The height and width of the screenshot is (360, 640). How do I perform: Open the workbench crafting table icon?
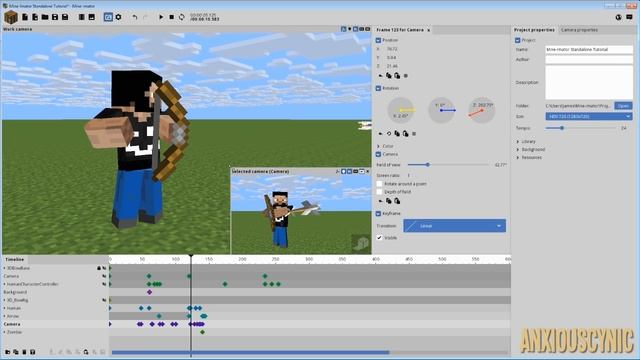click(x=11, y=17)
